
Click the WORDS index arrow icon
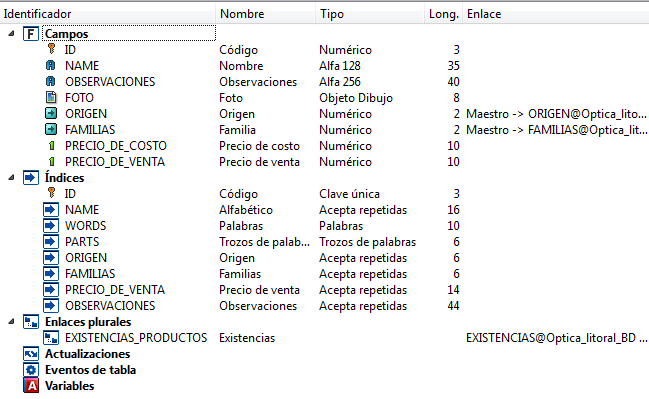point(51,226)
